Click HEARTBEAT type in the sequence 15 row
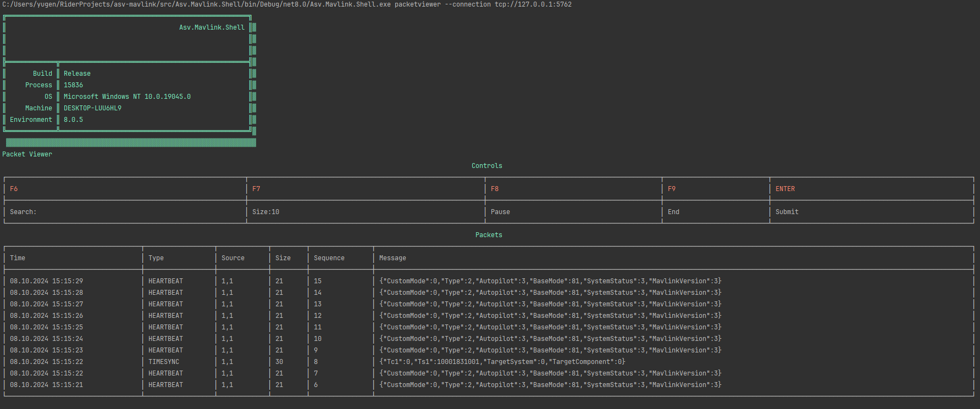This screenshot has height=409, width=980. coord(165,281)
